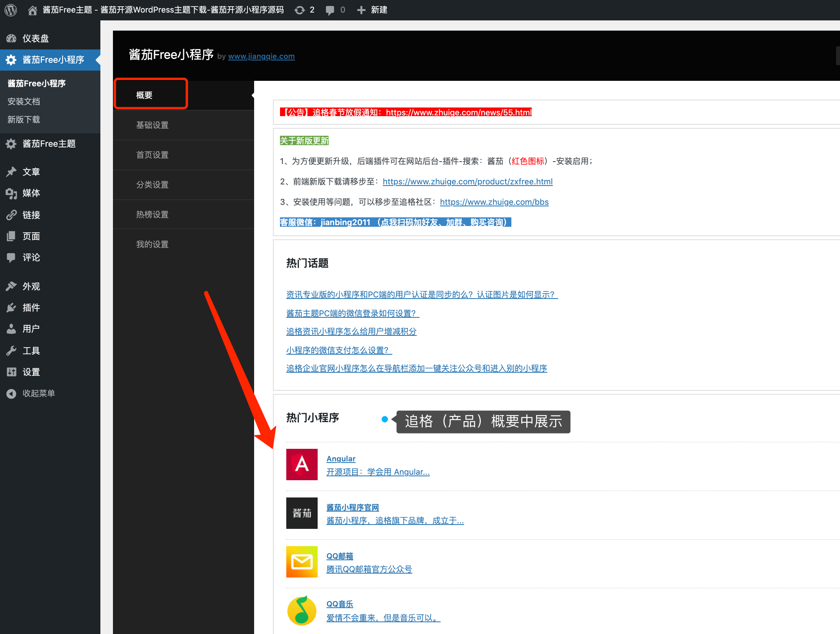Screen dimensions: 840x634
Task: Click the gear icon beside 酱茄Free小程序
Action: tap(11, 60)
